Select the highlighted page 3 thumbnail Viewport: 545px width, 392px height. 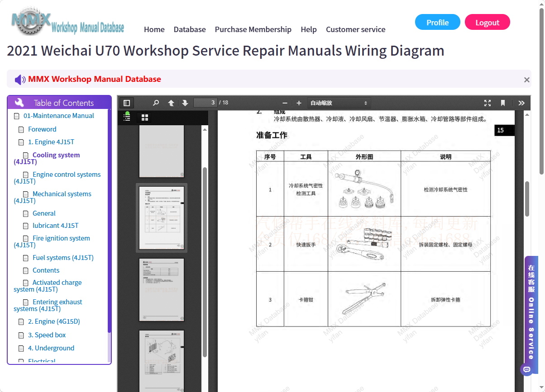162,218
